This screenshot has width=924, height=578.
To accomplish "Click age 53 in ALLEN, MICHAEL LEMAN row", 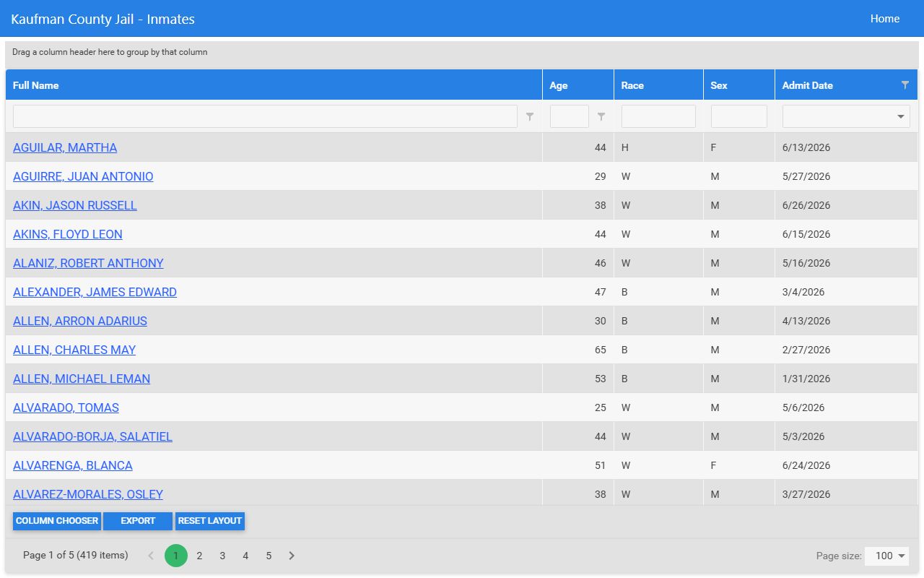I will [601, 379].
